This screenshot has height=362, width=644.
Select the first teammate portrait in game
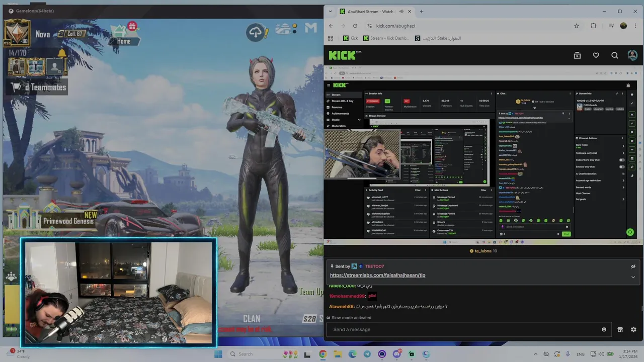pos(16,66)
